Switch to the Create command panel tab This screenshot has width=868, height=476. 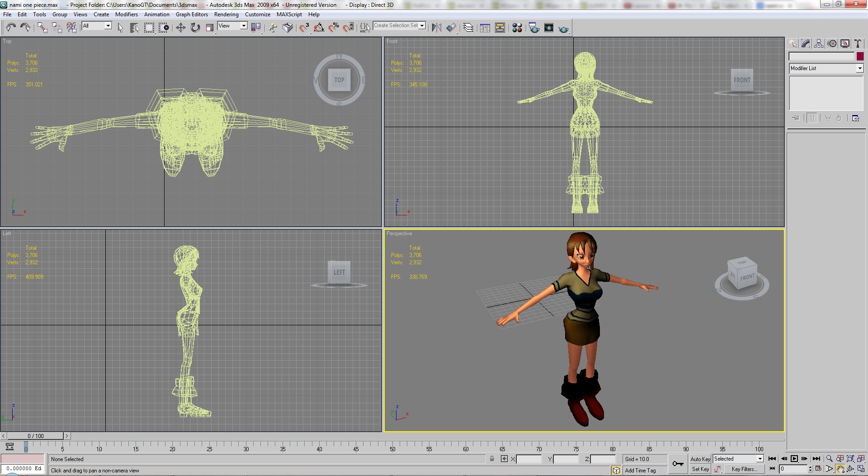click(793, 43)
